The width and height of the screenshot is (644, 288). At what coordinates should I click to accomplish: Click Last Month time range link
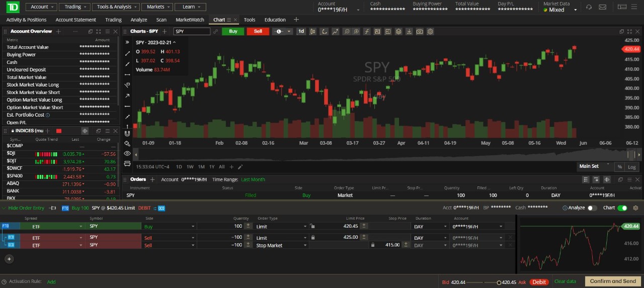253,179
